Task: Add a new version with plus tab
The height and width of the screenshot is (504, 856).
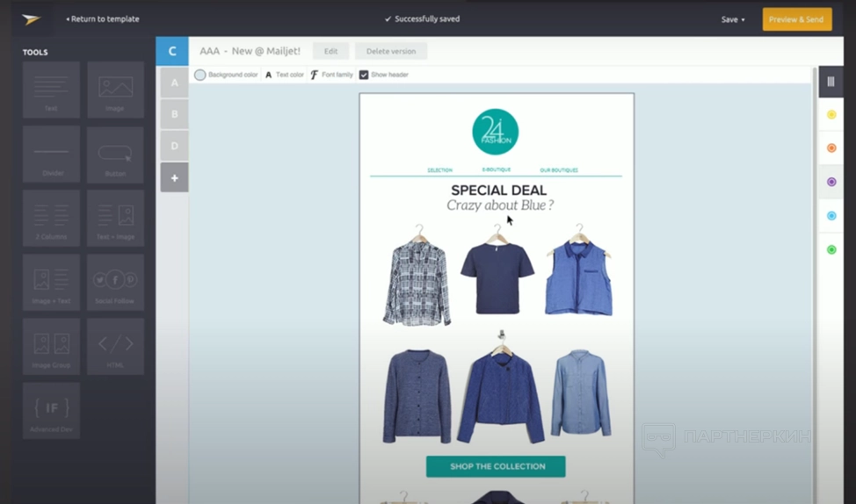Action: click(x=174, y=177)
